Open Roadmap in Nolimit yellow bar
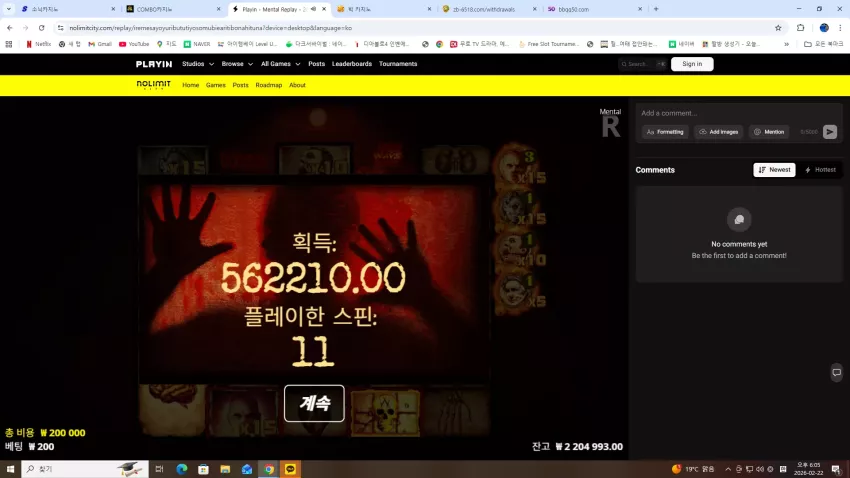 [269, 85]
